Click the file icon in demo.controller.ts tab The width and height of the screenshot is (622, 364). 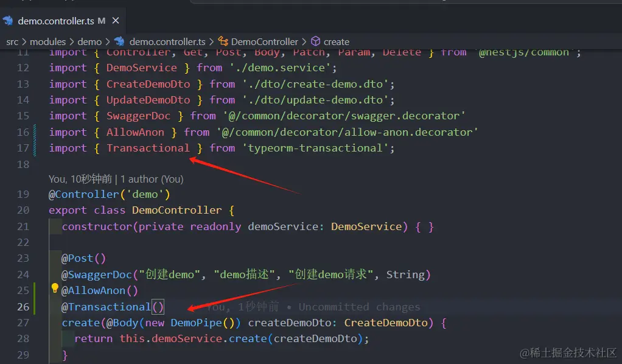tap(8, 21)
